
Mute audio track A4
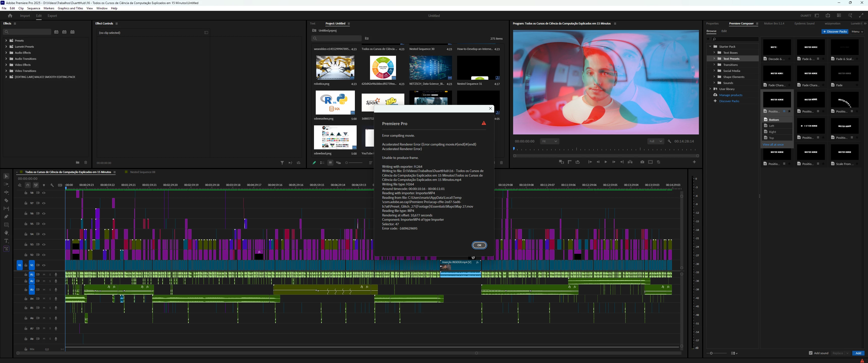click(x=44, y=299)
